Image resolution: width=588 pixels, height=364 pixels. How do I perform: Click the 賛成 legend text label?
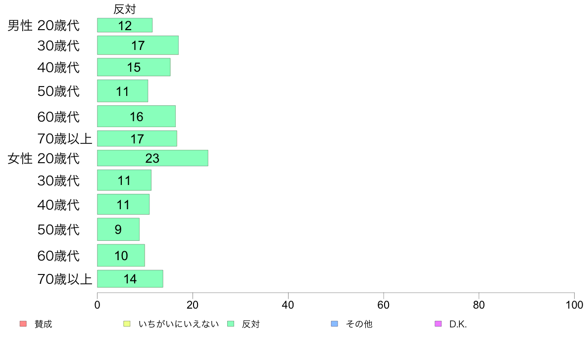(43, 324)
